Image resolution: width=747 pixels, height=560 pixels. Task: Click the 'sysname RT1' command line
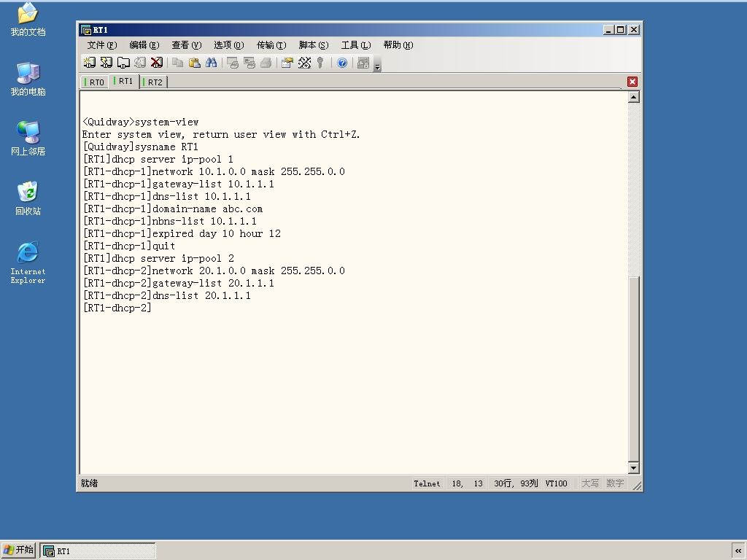140,147
